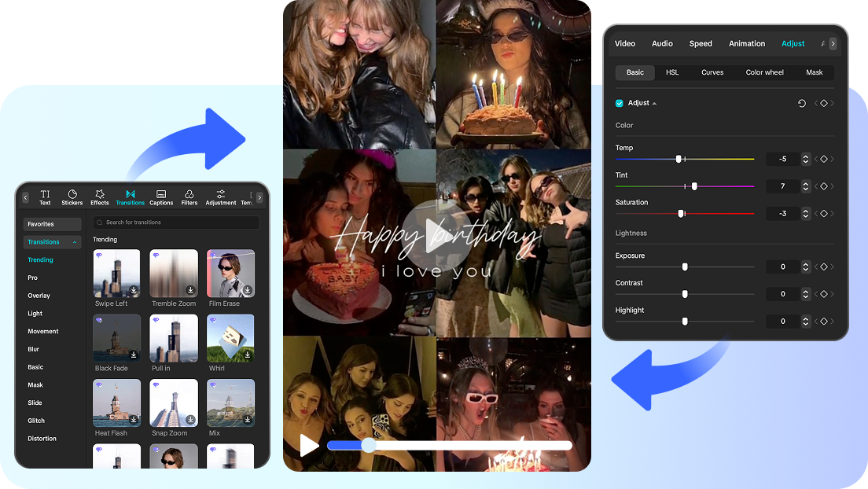Image resolution: width=868 pixels, height=489 pixels.
Task: Switch to the Audio tab
Action: click(x=662, y=44)
